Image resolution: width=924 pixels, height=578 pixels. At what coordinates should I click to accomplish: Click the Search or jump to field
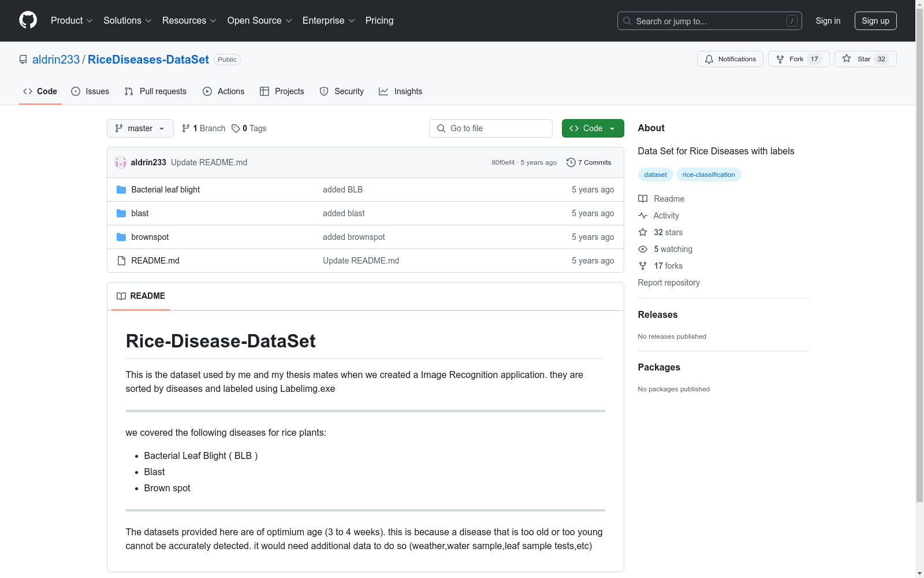click(710, 21)
